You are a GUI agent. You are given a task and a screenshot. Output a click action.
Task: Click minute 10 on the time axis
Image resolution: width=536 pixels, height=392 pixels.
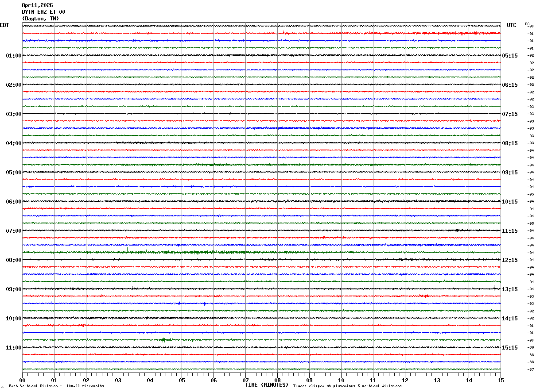[x=341, y=380]
